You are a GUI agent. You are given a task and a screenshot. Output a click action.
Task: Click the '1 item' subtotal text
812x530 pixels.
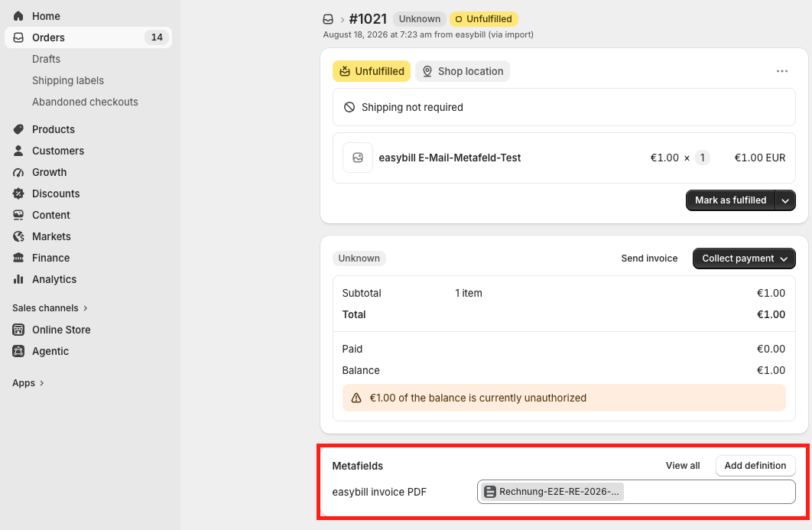pyautogui.click(x=469, y=293)
